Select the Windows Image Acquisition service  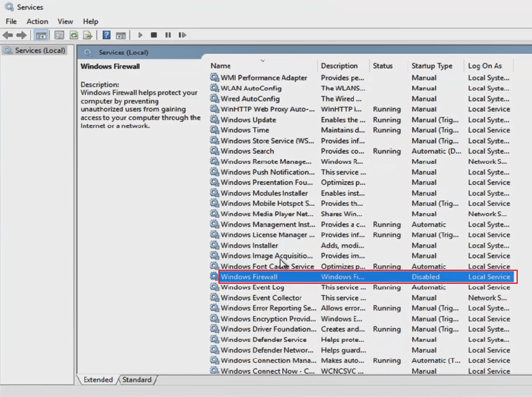click(x=361, y=255)
